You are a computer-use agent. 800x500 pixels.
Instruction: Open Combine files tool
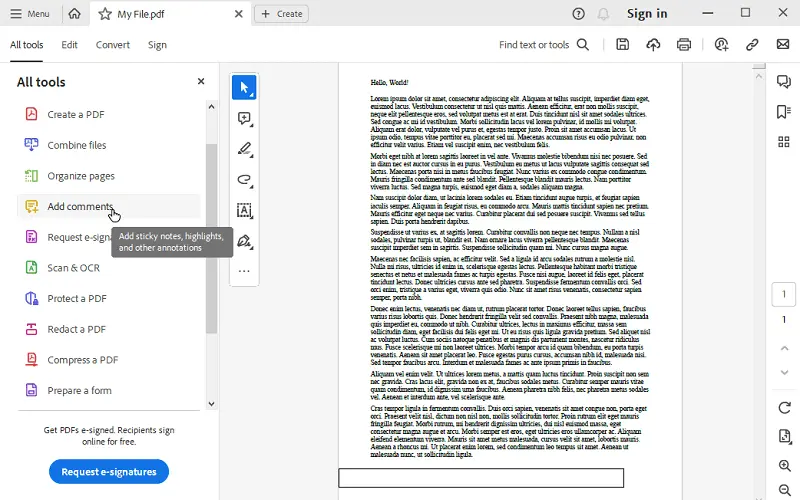coord(109,145)
